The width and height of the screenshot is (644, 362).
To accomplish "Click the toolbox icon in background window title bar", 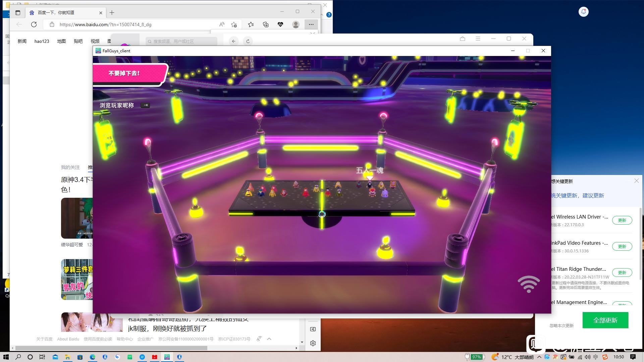I will tap(463, 39).
